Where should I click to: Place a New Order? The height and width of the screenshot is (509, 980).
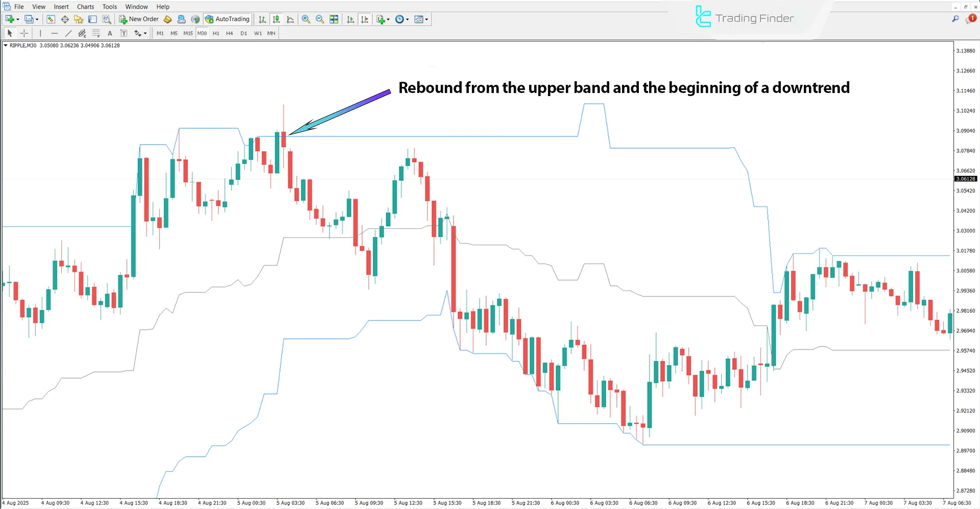point(138,19)
